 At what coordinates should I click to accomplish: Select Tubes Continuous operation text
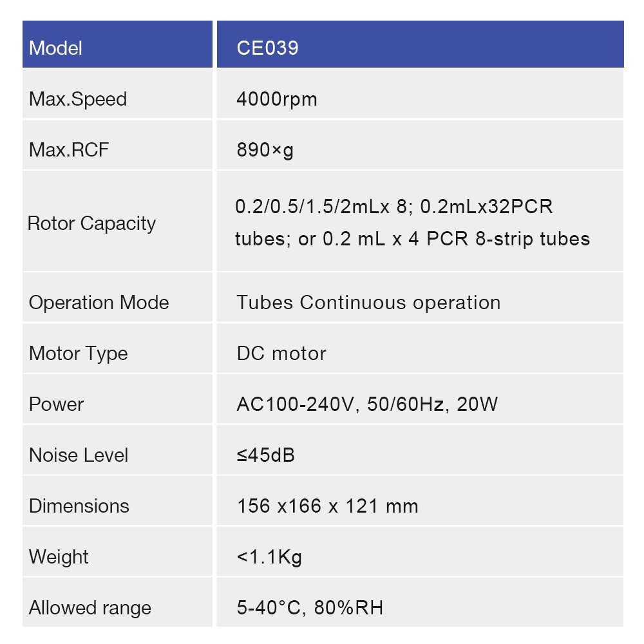pyautogui.click(x=368, y=303)
